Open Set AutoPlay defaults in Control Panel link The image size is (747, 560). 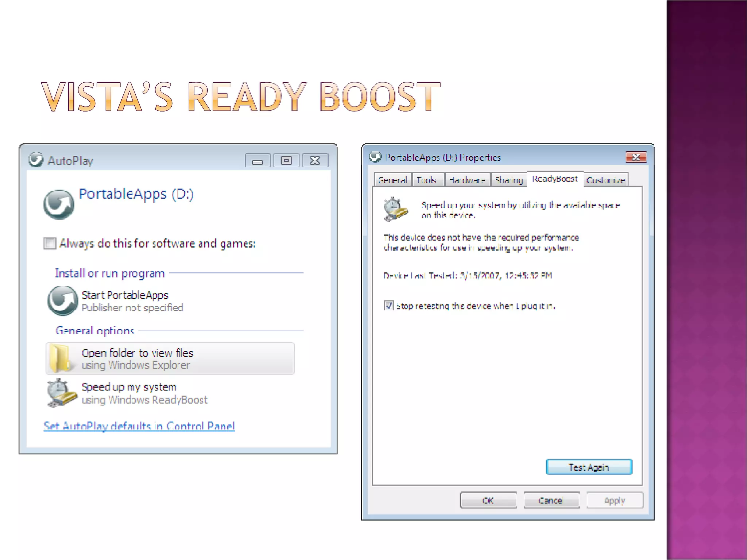coord(139,426)
